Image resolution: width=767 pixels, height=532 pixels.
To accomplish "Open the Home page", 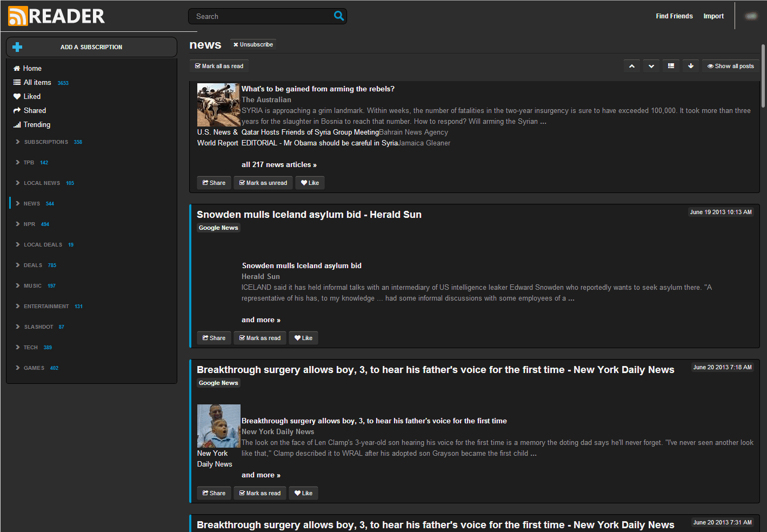I will pos(28,68).
